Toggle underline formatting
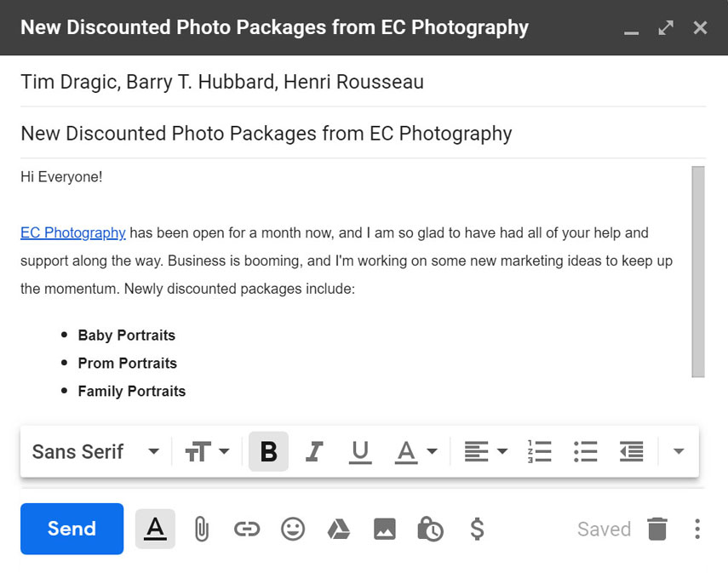Image resolution: width=728 pixels, height=573 pixels. [x=360, y=451]
